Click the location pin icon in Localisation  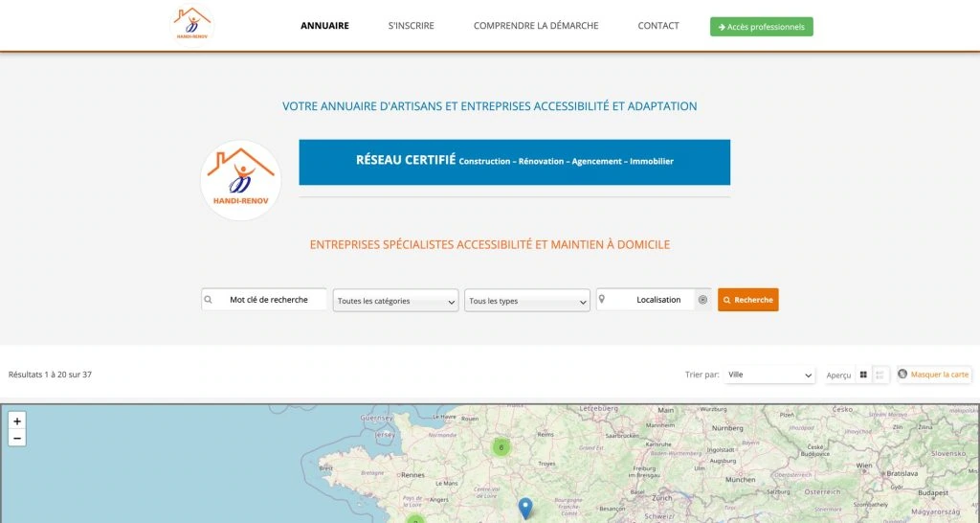602,300
